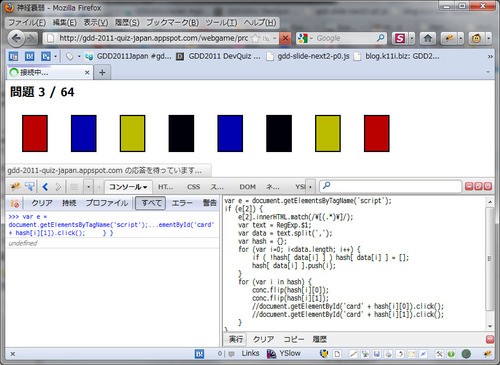Click the first blue card

coord(84,133)
